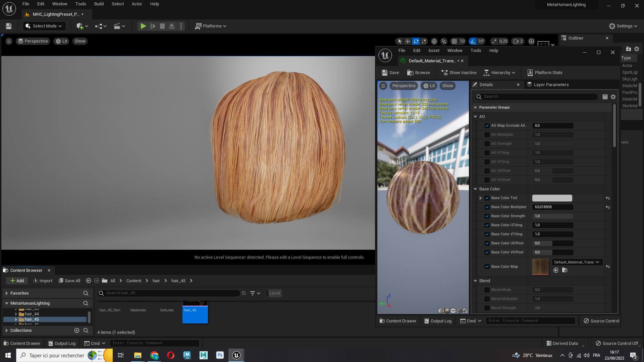Click the rotation angle snap icon
This screenshot has width=644, height=362.
click(473, 41)
